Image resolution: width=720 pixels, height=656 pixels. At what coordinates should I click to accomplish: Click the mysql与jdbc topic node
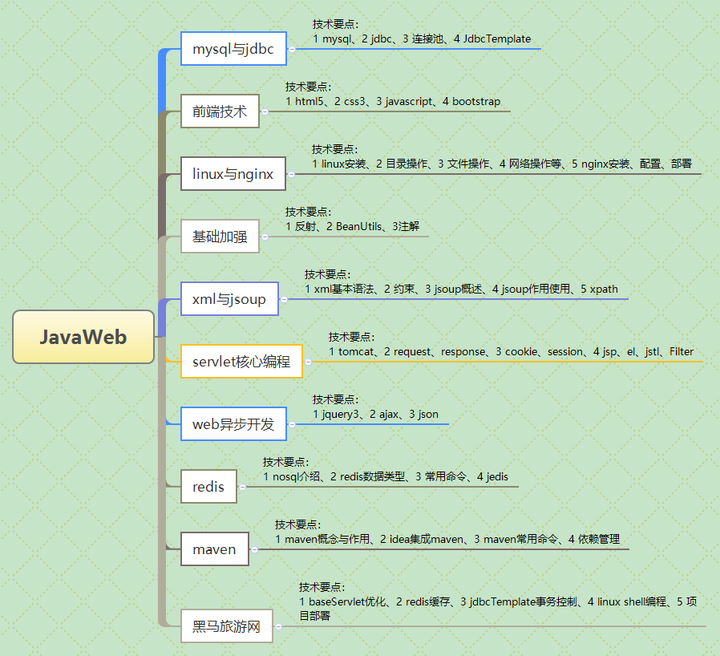pyautogui.click(x=233, y=48)
